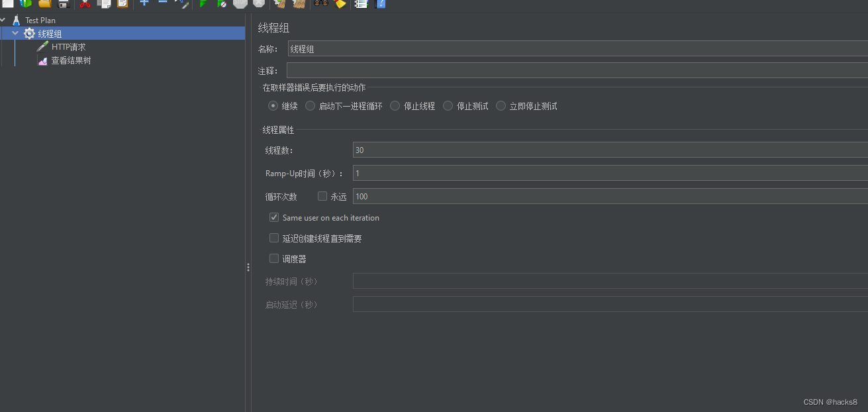This screenshot has height=412, width=868.
Task: Select the 停止线程 radio button
Action: coord(395,105)
